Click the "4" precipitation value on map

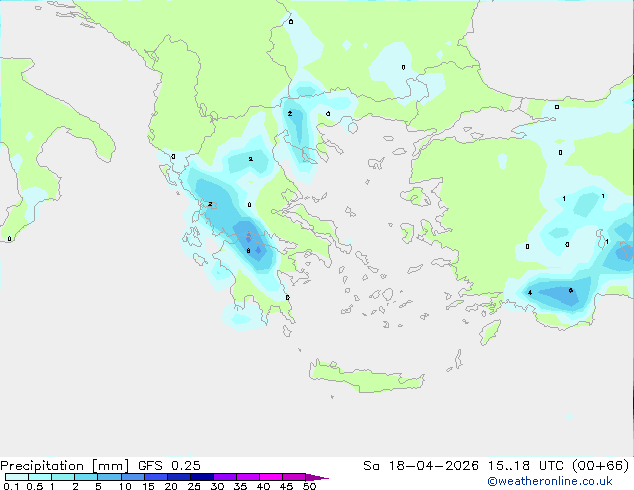click(530, 293)
